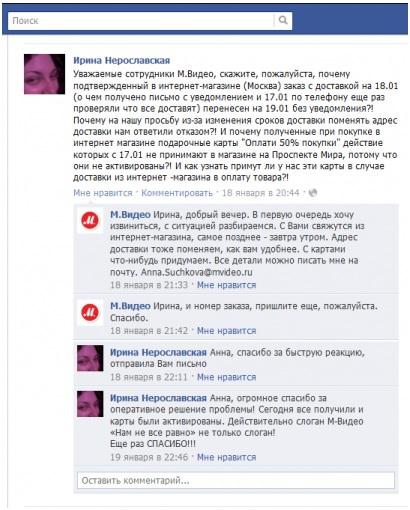
Task: Open the М.Видео name in the order-number reply
Action: click(x=130, y=306)
